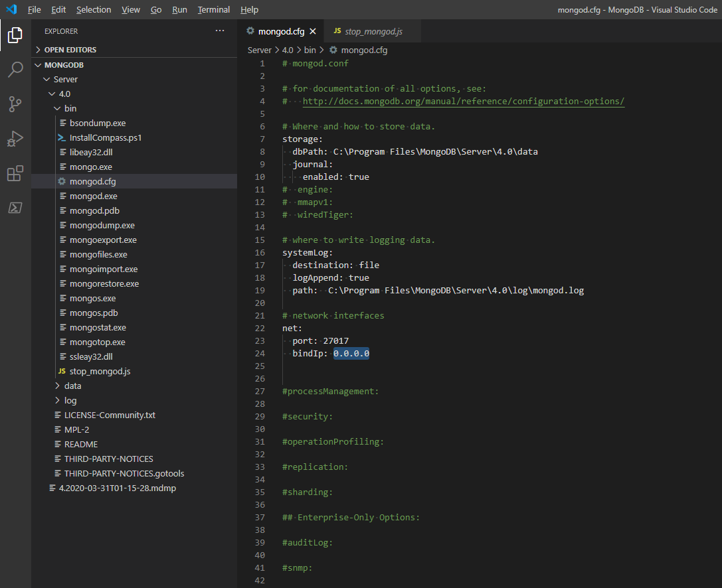Click the JS icon beside stop_mongod.js in explorer
This screenshot has width=722, height=588.
[62, 371]
